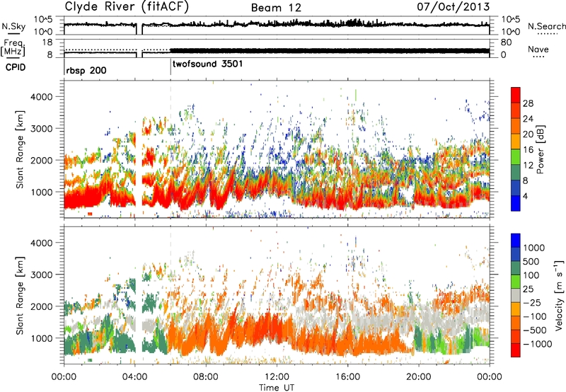Click the date '07/Oct/2013'
The image size is (566, 392).
pos(454,7)
